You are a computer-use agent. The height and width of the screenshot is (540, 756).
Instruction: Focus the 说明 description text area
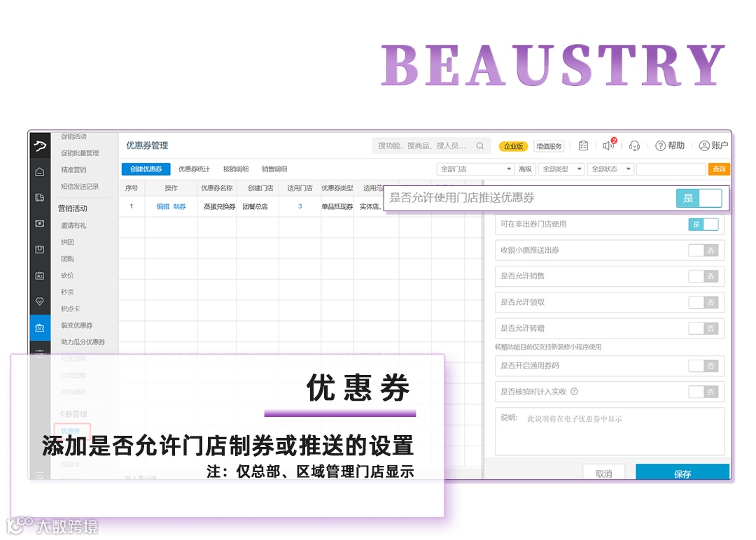coord(610,432)
